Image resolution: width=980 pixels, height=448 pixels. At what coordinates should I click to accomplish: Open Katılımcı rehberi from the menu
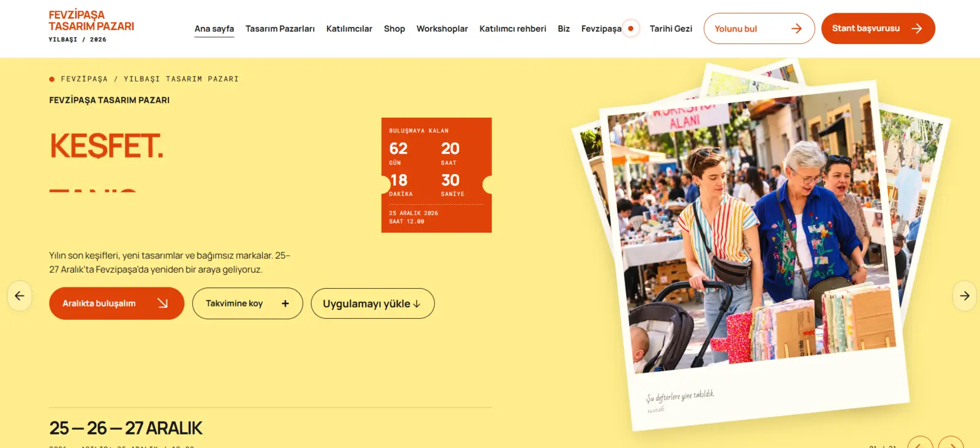coord(513,29)
